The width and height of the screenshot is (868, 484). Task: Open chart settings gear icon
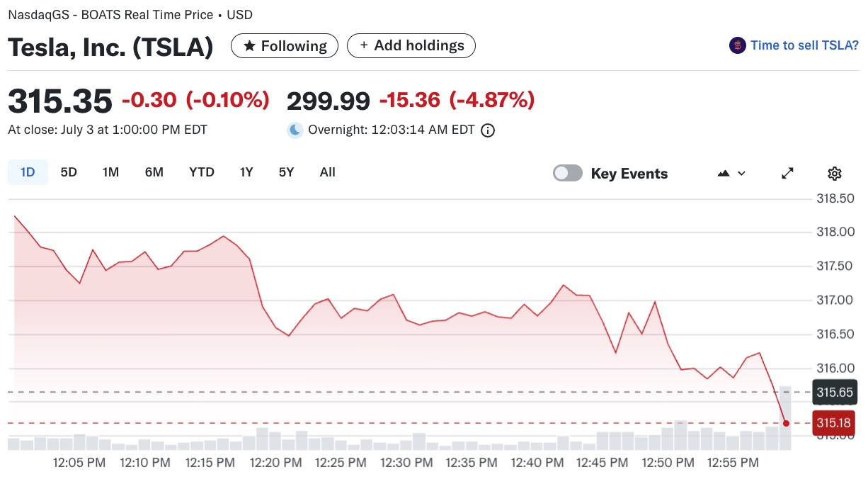(834, 174)
